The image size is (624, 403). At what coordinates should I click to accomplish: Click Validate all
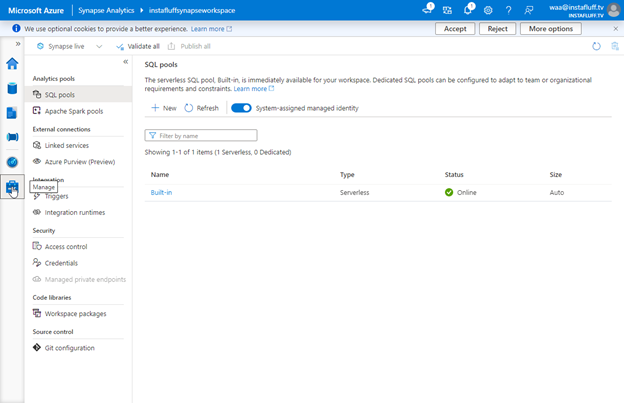pos(138,47)
